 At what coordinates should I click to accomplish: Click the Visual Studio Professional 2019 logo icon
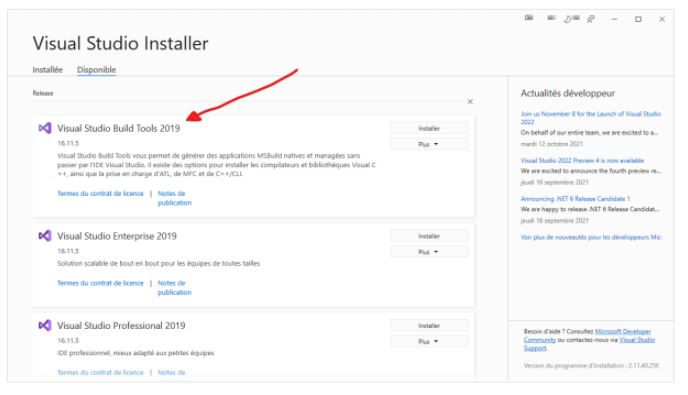tap(45, 325)
